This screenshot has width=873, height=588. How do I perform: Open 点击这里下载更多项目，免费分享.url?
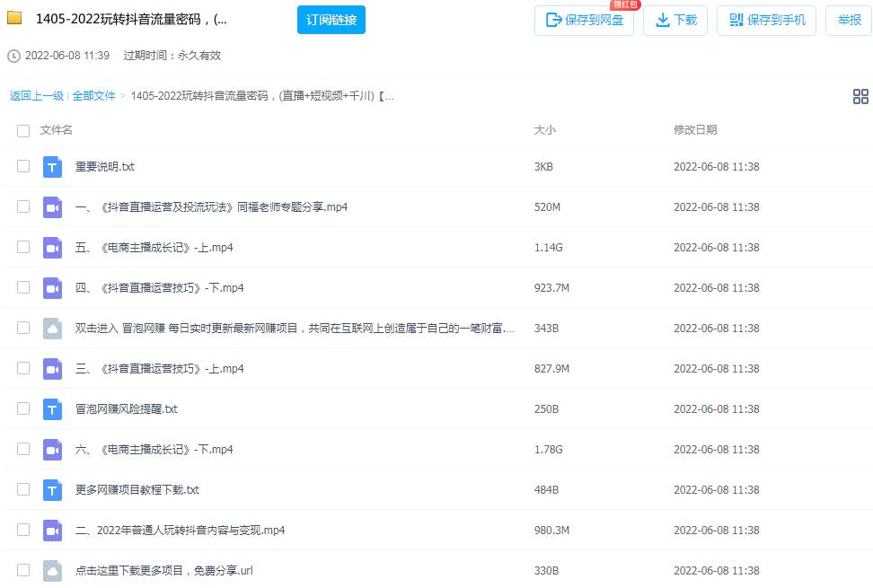164,571
